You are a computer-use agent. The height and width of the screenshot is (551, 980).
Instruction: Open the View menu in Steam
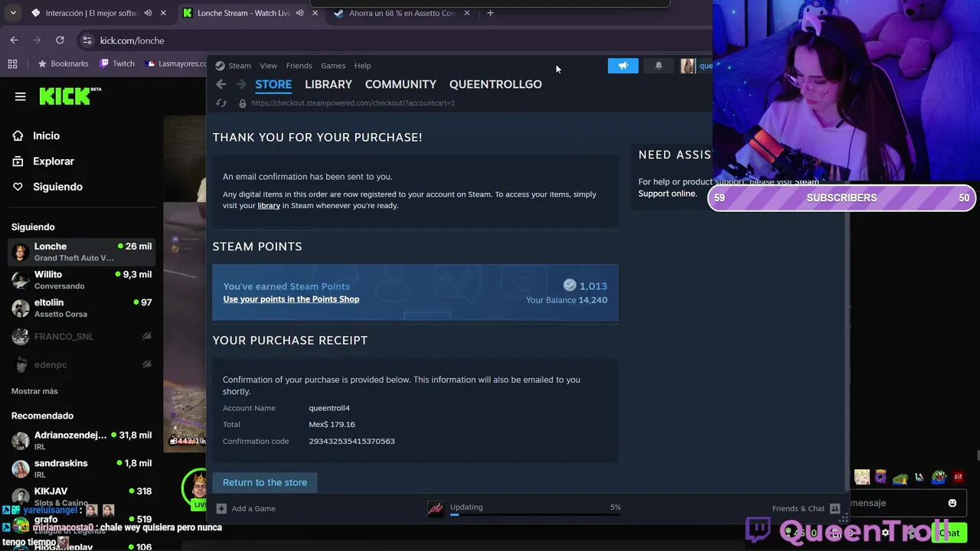[268, 66]
